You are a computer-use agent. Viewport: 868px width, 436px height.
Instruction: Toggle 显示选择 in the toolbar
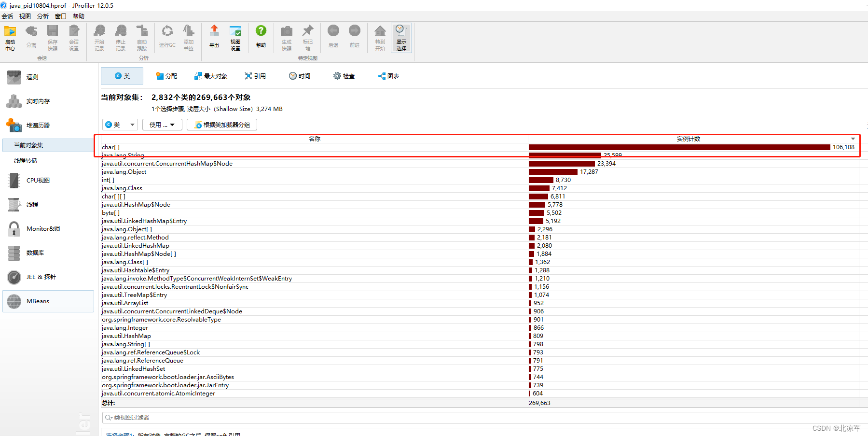(x=401, y=38)
